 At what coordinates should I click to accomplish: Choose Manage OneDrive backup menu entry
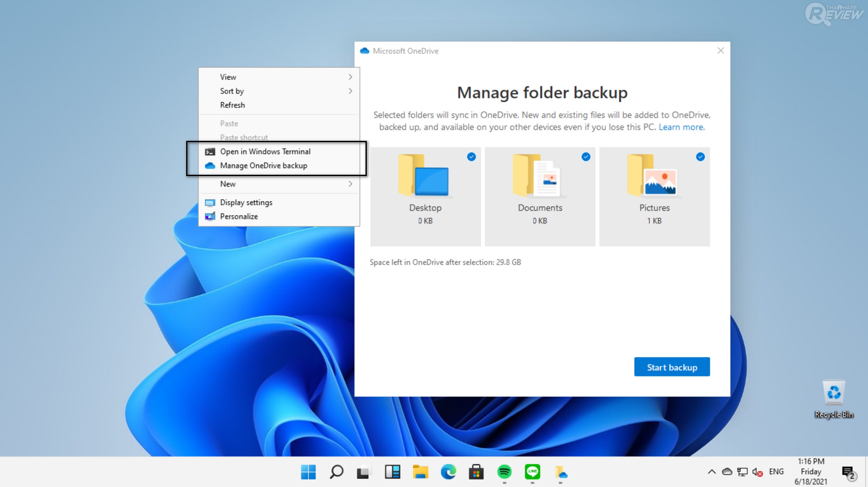263,165
